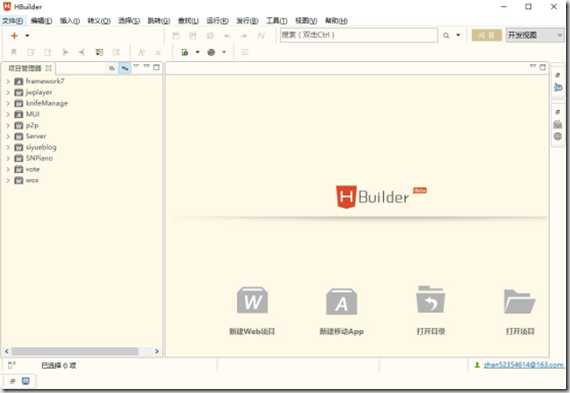The image size is (570, 393).
Task: Expand the MUI project node
Action: pyautogui.click(x=8, y=114)
